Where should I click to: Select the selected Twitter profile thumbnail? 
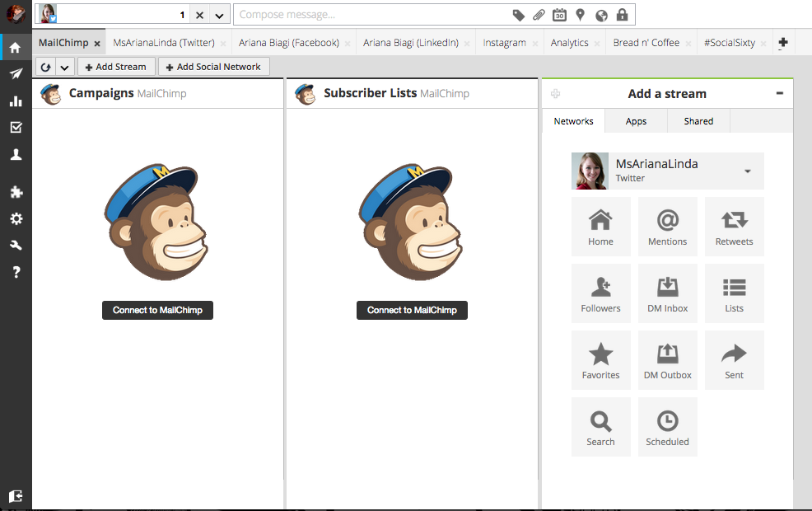(x=48, y=13)
